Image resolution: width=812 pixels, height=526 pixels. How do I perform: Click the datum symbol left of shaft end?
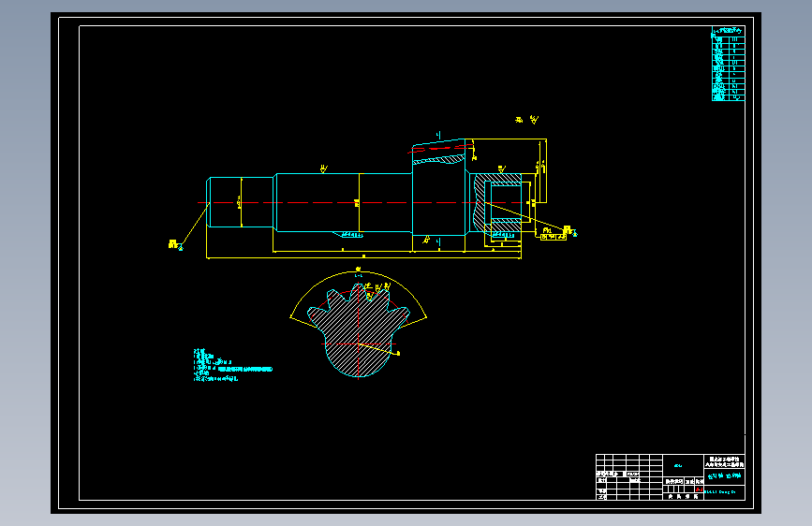[x=175, y=244]
